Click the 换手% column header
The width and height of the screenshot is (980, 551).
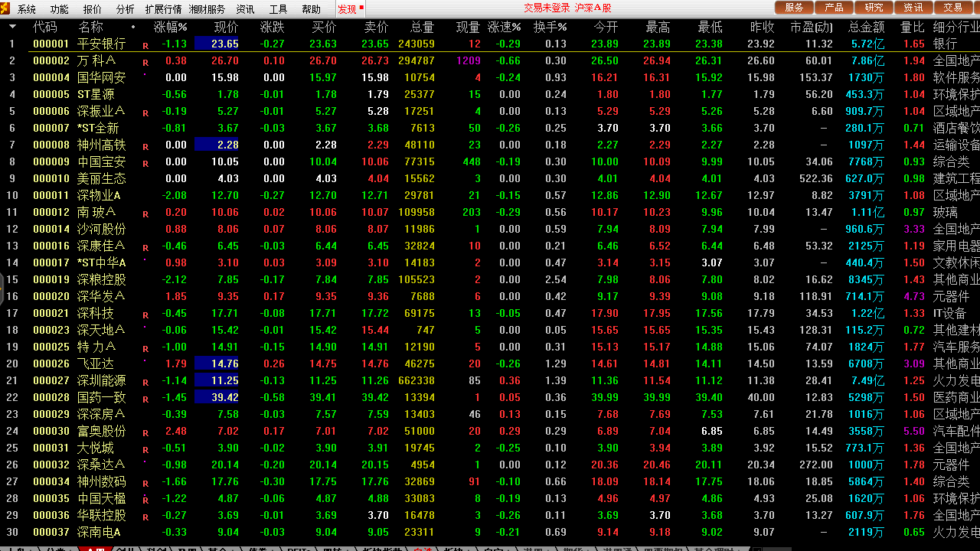(550, 27)
